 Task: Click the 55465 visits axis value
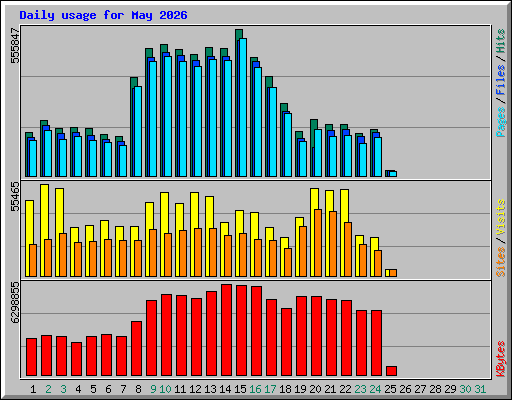pos(15,197)
